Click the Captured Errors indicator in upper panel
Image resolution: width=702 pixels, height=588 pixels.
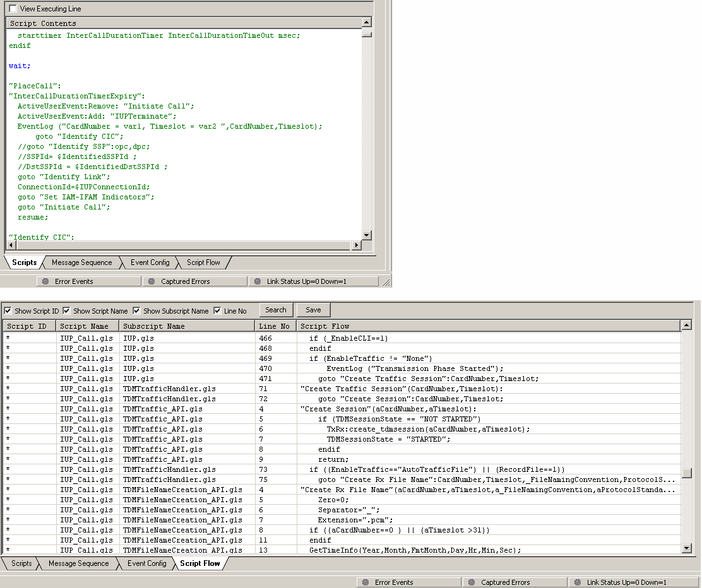click(x=185, y=281)
